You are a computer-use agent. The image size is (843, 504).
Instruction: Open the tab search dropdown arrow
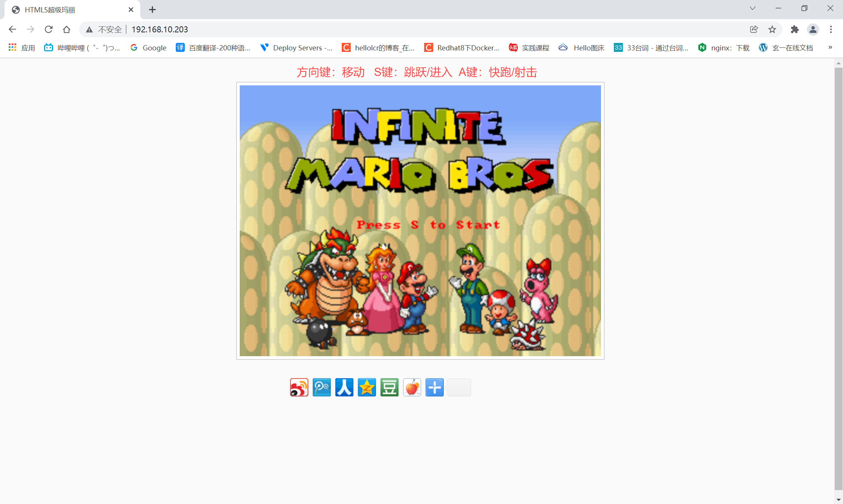753,8
